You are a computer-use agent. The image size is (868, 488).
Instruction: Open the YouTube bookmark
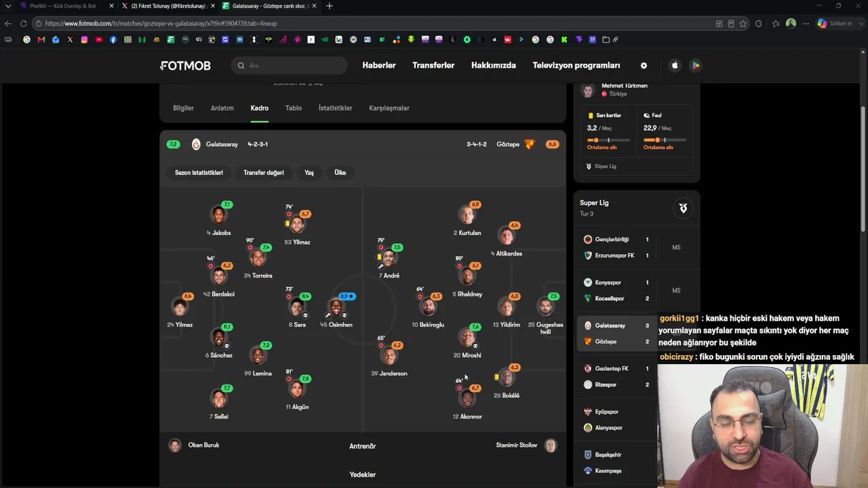(x=99, y=39)
